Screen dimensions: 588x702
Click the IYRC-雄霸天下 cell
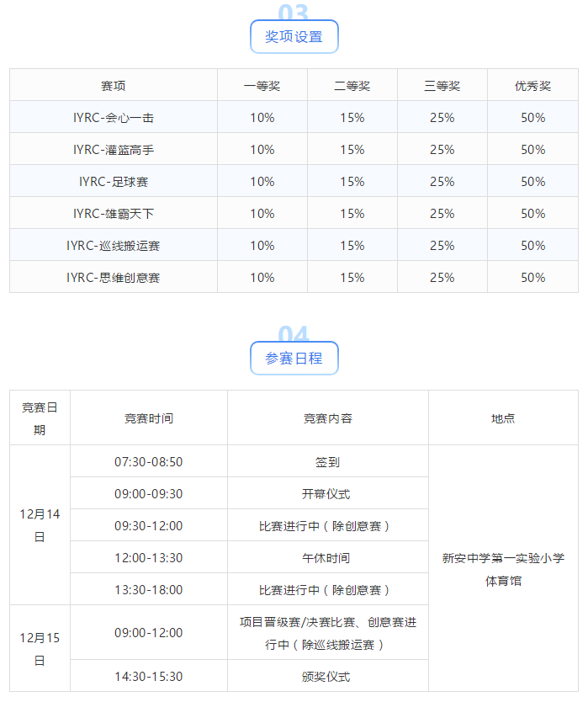(x=114, y=214)
